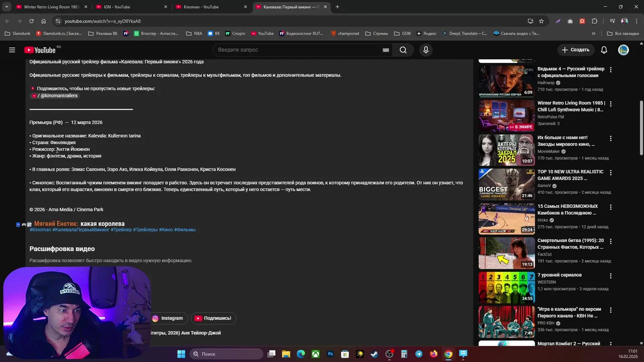Go to the YouTube home logo
The height and width of the screenshot is (362, 644).
pos(40,50)
